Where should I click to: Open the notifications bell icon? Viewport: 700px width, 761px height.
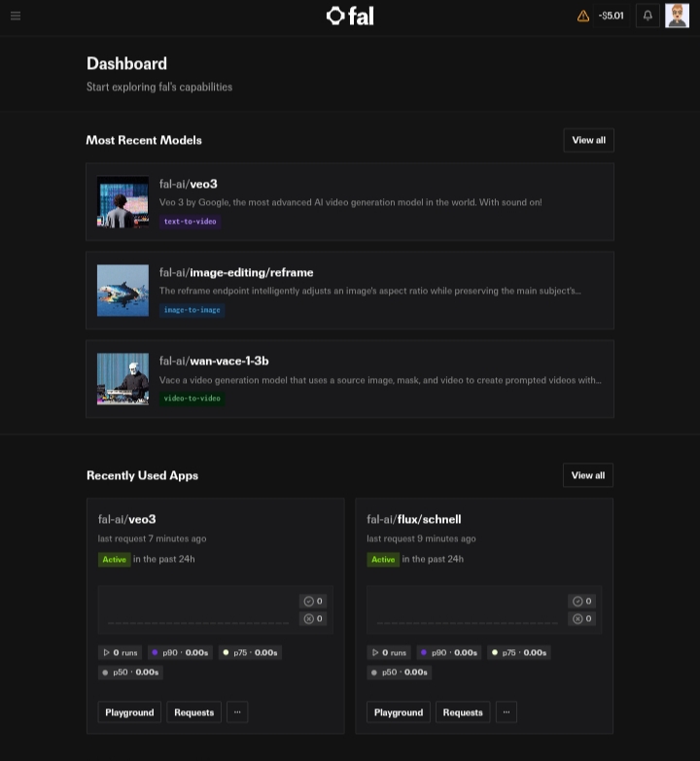coord(647,16)
